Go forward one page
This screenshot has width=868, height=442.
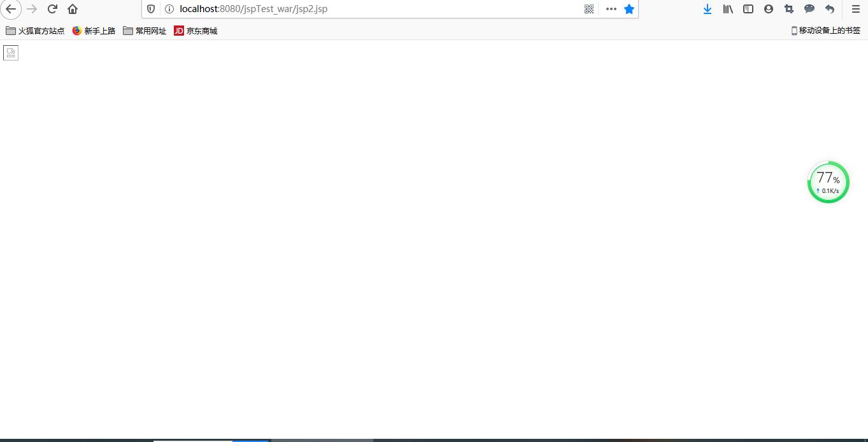pyautogui.click(x=32, y=9)
